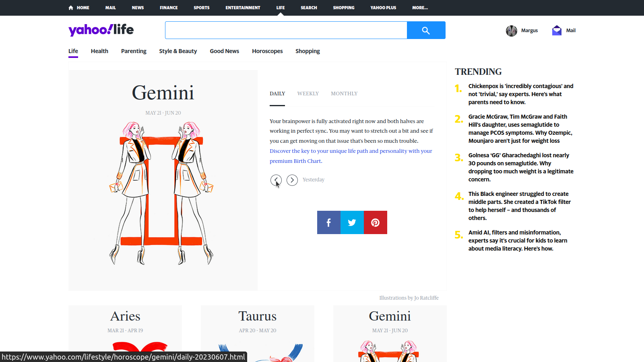Image resolution: width=644 pixels, height=362 pixels.
Task: Share horoscope on Facebook
Action: (329, 222)
